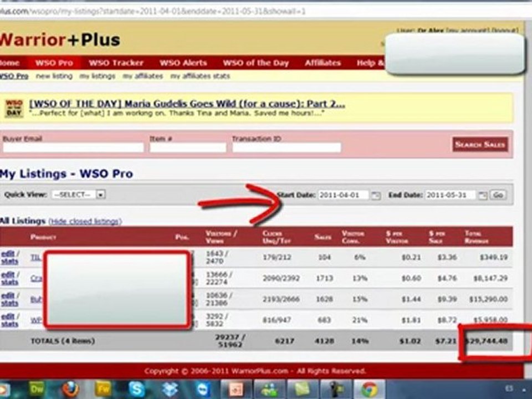Open the my affiliates submenu link
This screenshot has width=532, height=399.
point(143,76)
